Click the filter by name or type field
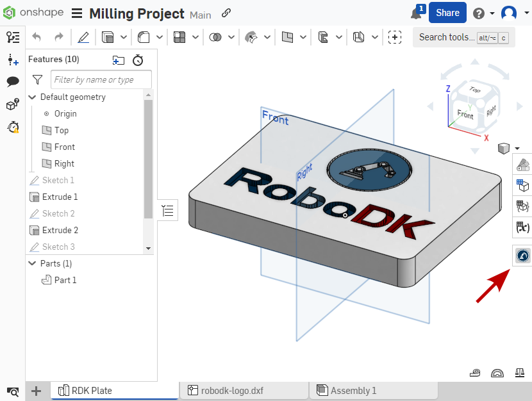Image resolution: width=532 pixels, height=401 pixels. click(x=101, y=79)
